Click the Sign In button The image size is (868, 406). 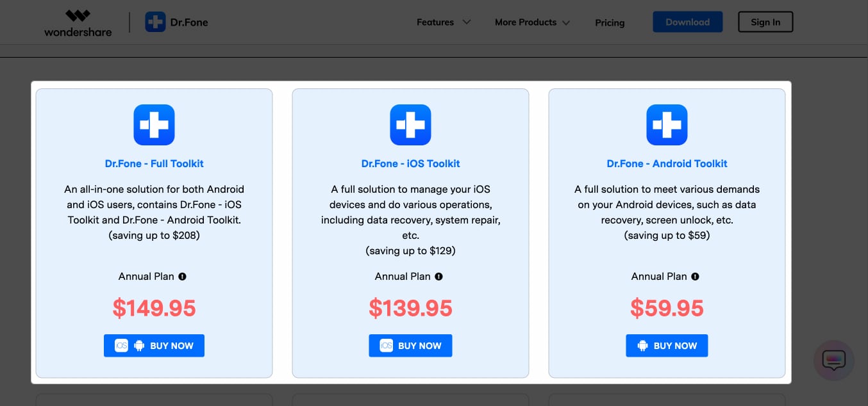click(x=765, y=22)
